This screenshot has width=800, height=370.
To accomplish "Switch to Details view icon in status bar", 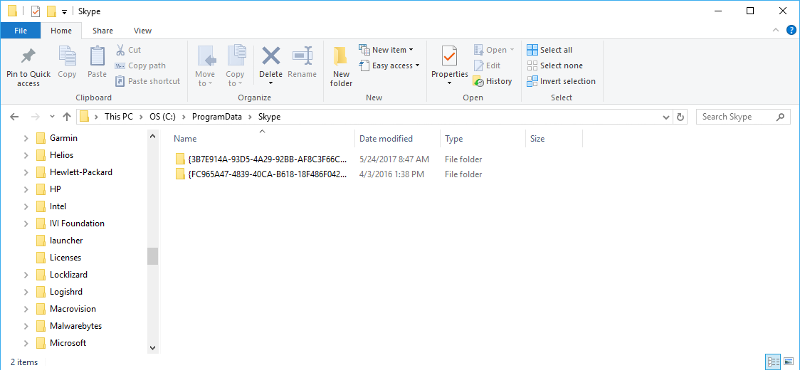I will [x=773, y=362].
